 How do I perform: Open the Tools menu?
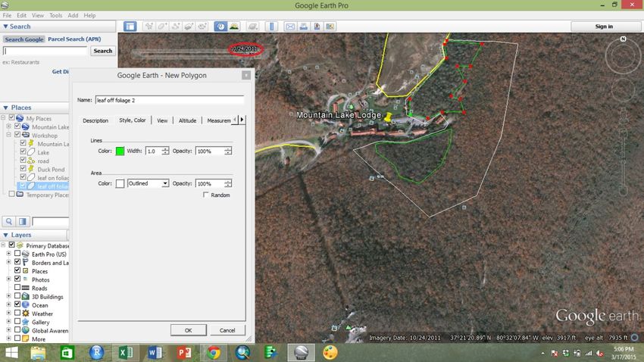tap(56, 15)
